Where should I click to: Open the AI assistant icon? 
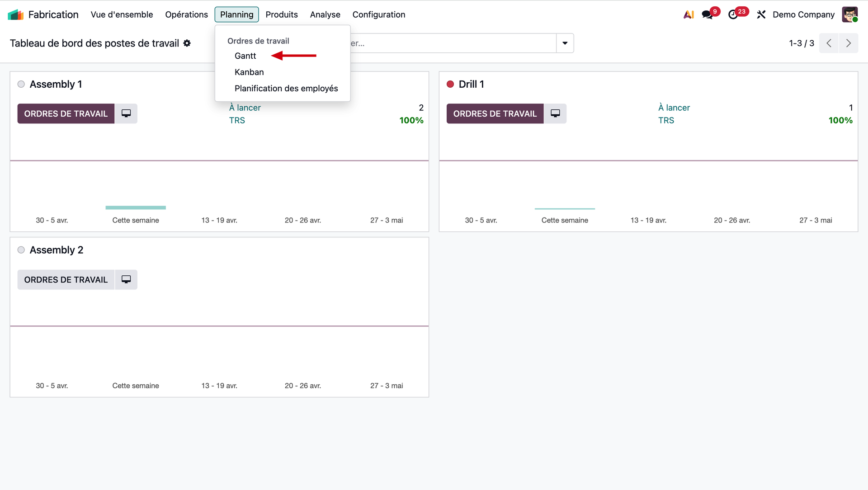[x=689, y=14]
